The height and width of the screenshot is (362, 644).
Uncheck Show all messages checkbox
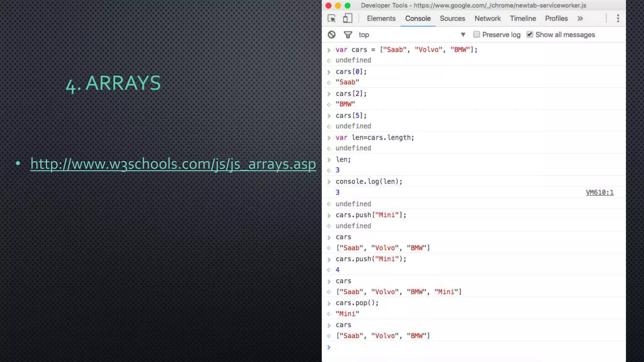(x=530, y=34)
